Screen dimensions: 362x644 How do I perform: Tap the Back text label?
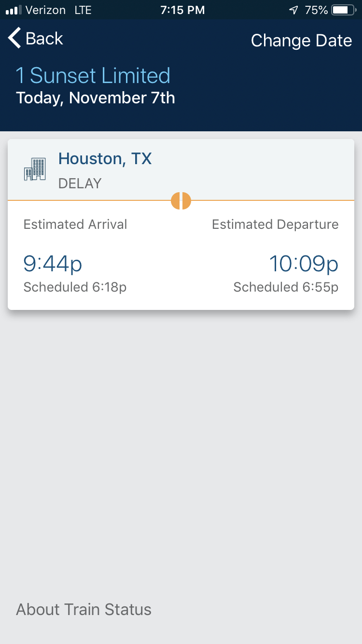coord(44,39)
